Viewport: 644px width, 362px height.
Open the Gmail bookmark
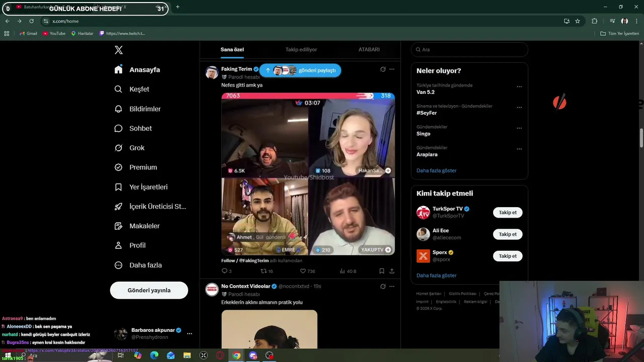pos(28,33)
